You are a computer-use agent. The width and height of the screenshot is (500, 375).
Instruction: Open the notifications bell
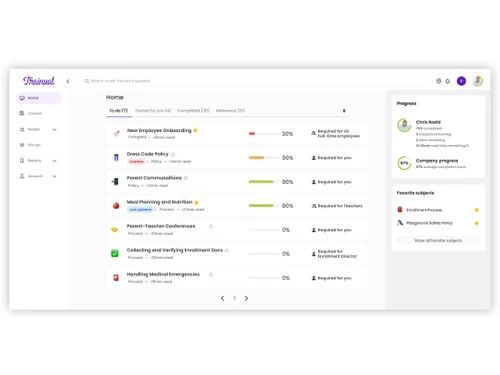point(448,81)
